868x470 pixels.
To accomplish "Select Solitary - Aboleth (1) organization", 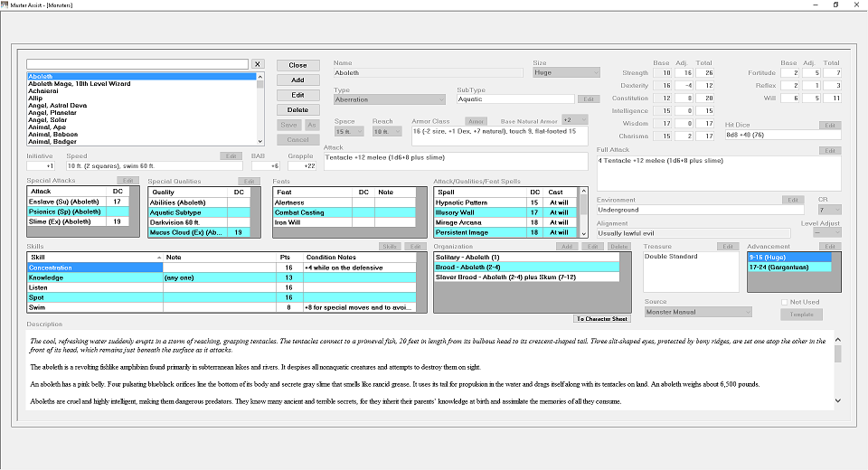I will 526,258.
